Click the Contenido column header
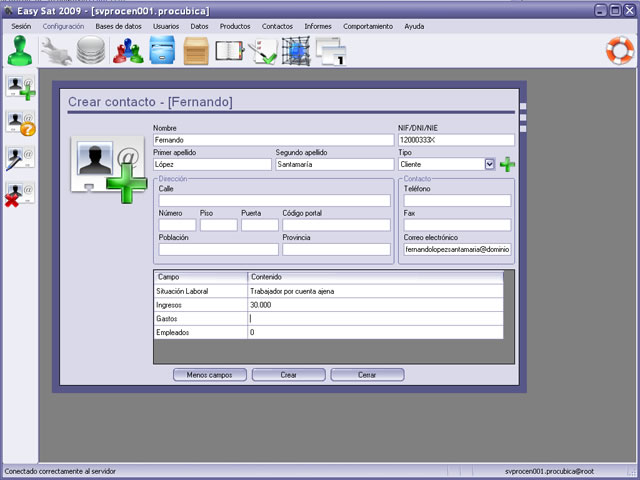Viewport: 640px width, 480px height. (x=376, y=277)
